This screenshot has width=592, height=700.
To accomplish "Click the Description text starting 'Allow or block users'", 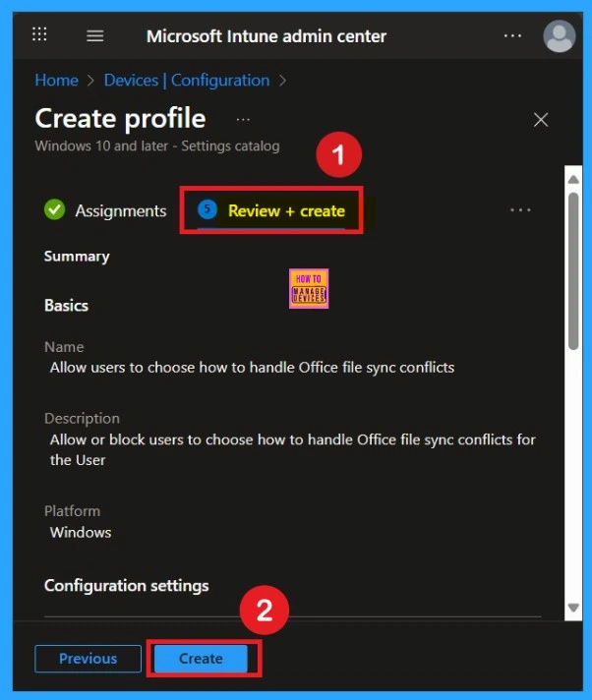I will point(292,449).
